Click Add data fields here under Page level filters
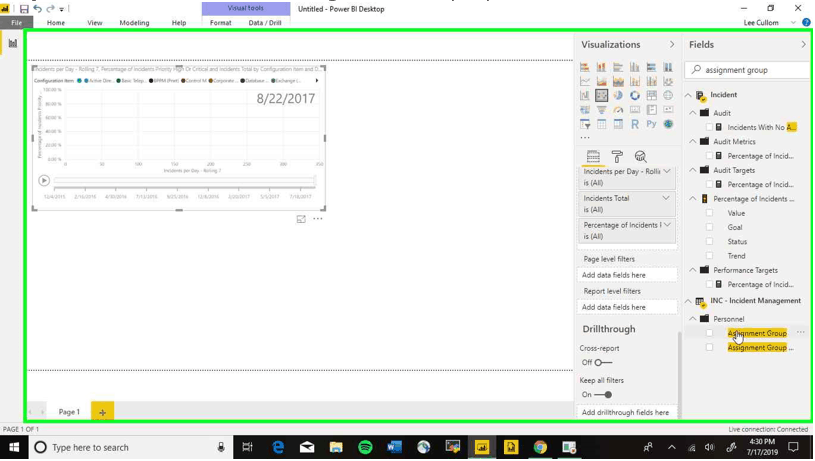Image resolution: width=815 pixels, height=461 pixels. (x=627, y=275)
